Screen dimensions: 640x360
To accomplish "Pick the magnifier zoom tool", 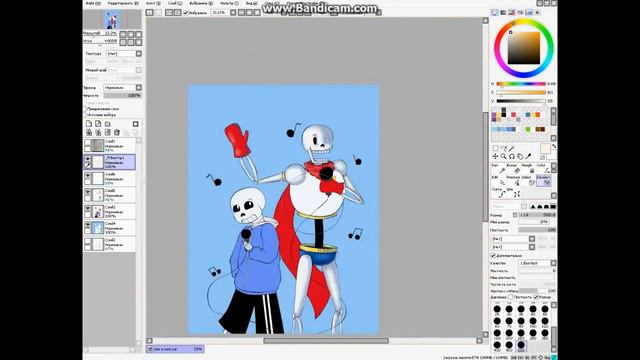I will [503, 156].
